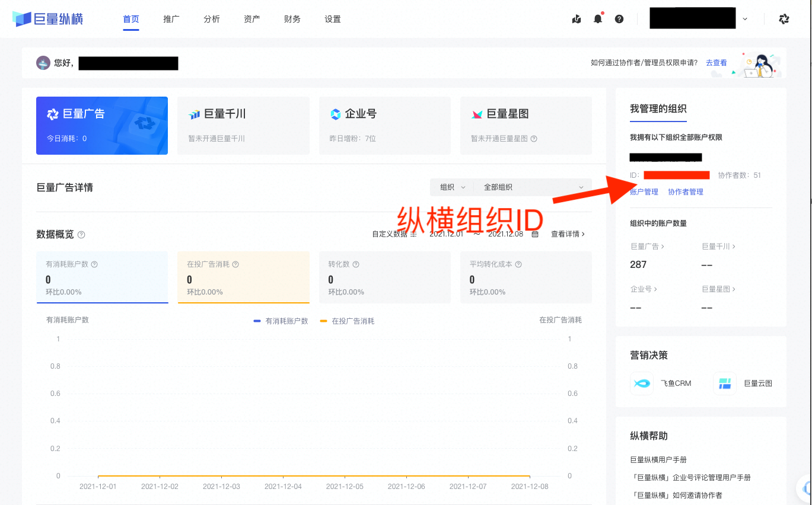Open the notification bell
The image size is (812, 505).
(x=598, y=19)
